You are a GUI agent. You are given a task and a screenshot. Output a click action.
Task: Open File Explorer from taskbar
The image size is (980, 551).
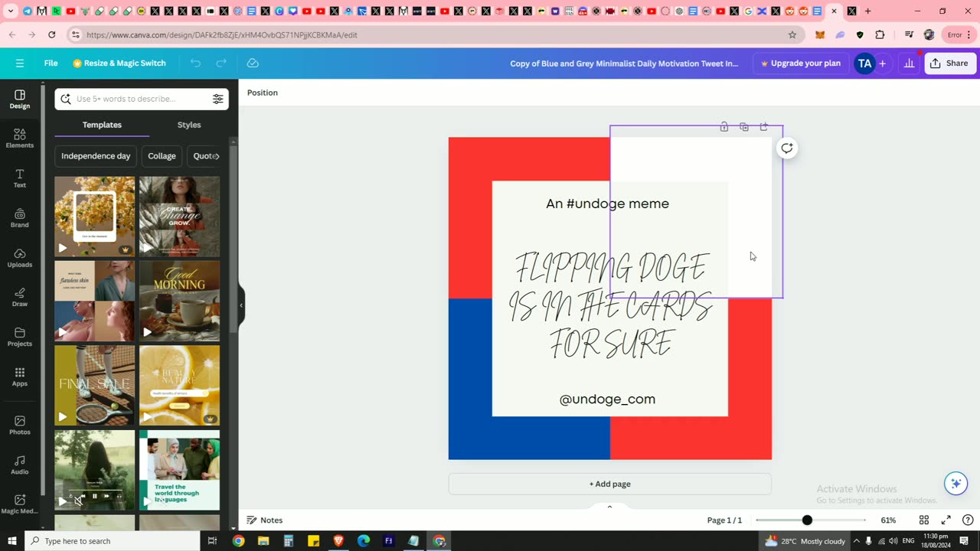tap(263, 541)
